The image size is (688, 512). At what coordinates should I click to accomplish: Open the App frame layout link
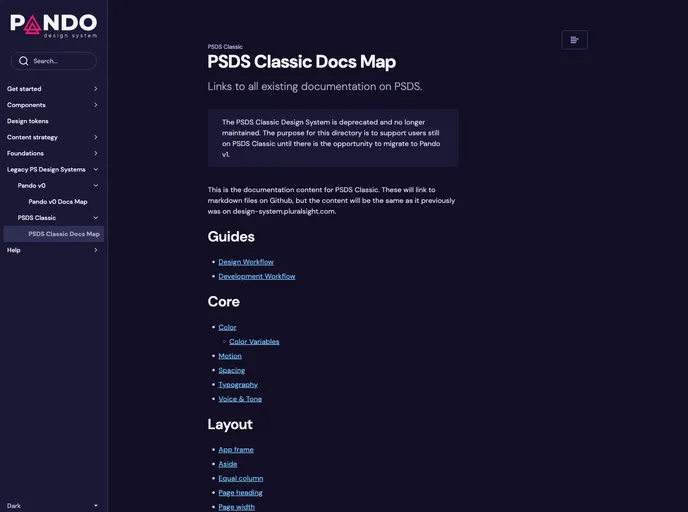(236, 450)
